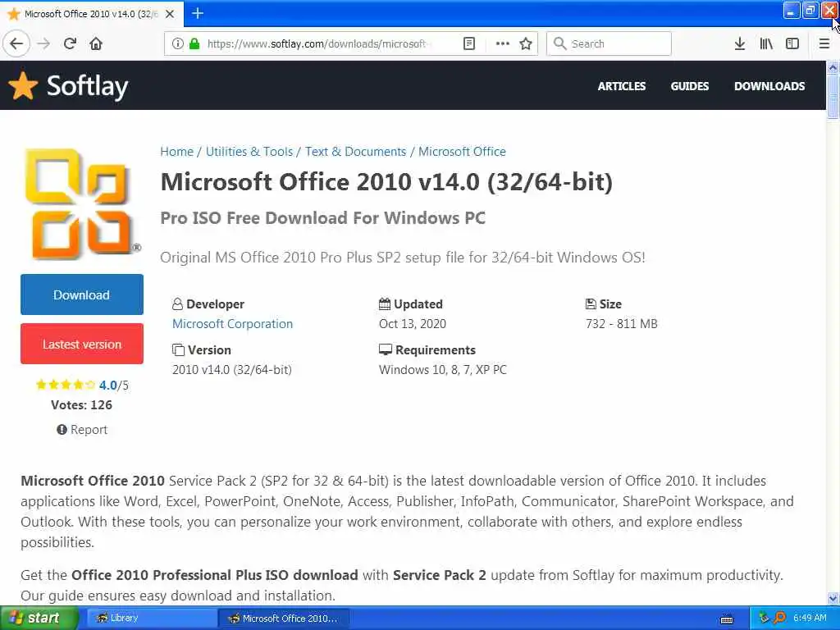Click the Microsoft Office 2010 logo image
Image resolution: width=840 pixels, height=630 pixels.
pyautogui.click(x=82, y=203)
